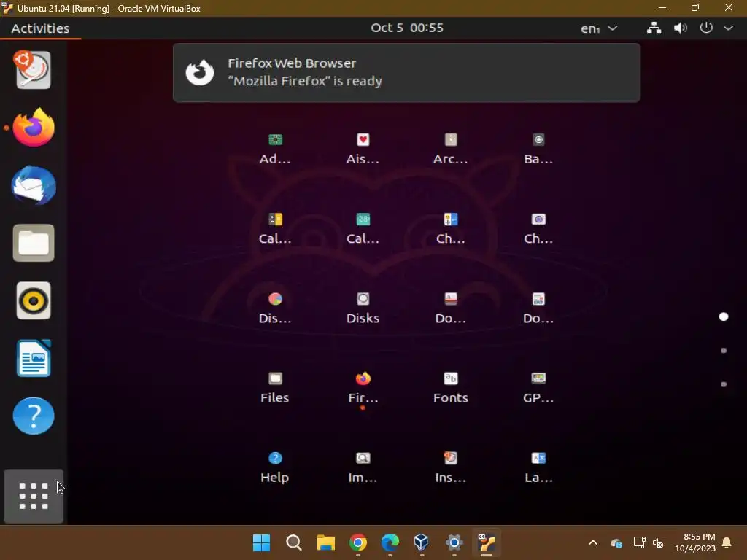
Task: Open the Windows Start menu
Action: [261, 542]
